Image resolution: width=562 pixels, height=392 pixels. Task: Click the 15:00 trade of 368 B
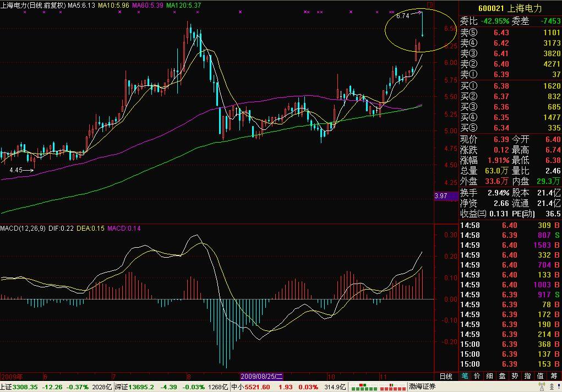tap(510, 344)
